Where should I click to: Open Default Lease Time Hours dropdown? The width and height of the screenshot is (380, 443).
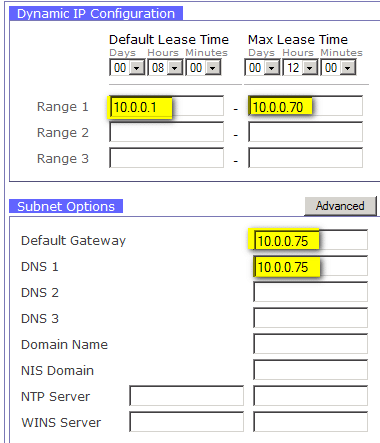(x=165, y=68)
